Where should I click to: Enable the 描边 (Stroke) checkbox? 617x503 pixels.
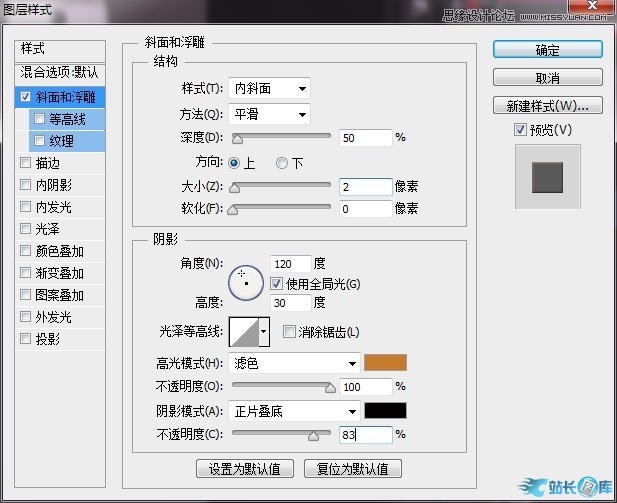coord(26,163)
